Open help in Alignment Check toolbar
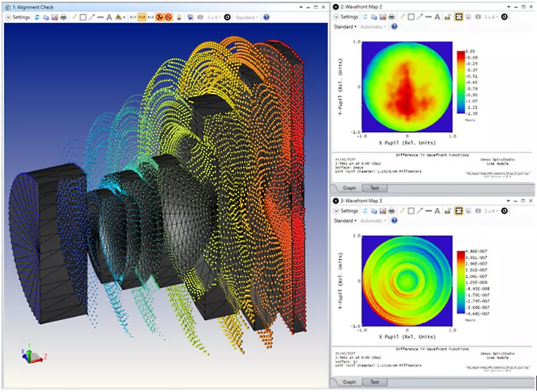The height and width of the screenshot is (392, 537). tap(266, 17)
